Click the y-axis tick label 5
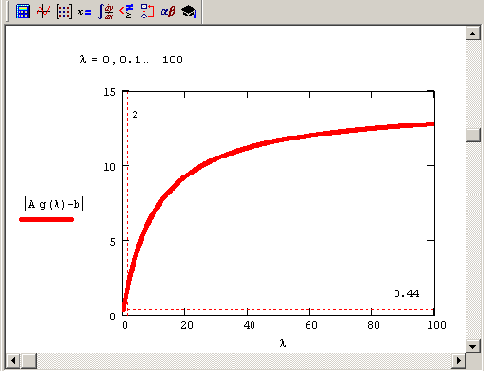The image size is (484, 371). pos(113,242)
